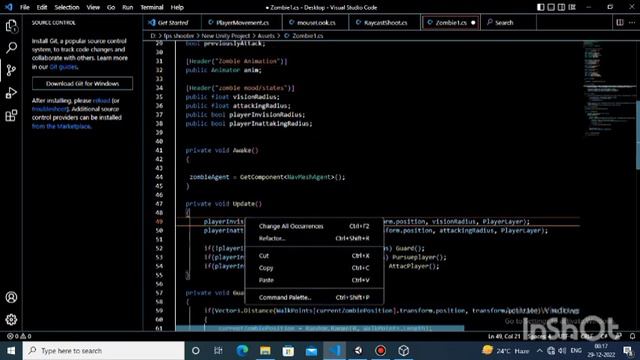Click the split editor right icon
Image resolution: width=640 pixels, height=360 pixels.
(620, 22)
